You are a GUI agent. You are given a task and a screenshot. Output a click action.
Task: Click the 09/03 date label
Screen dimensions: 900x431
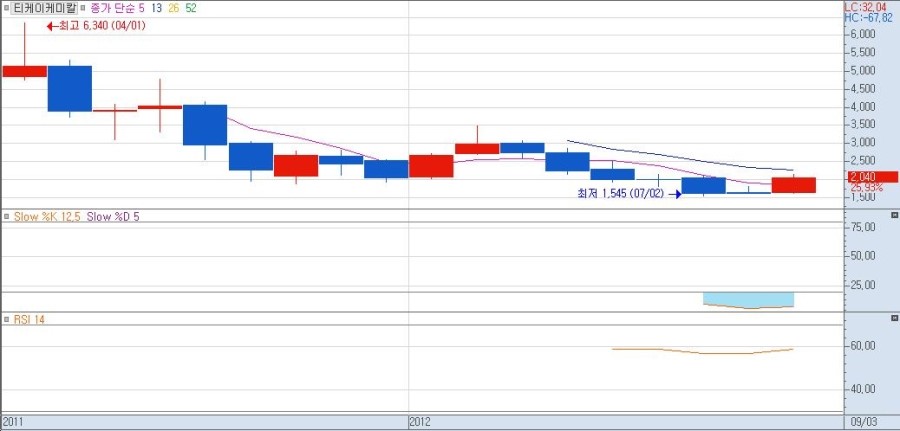tap(866, 422)
